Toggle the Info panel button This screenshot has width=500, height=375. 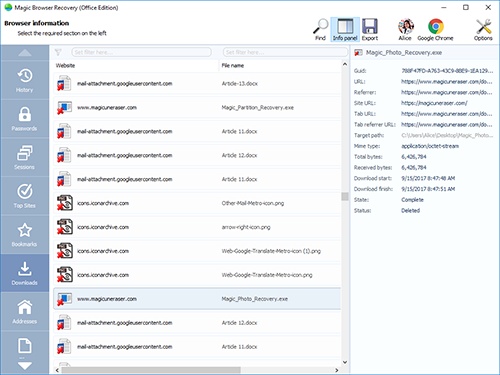(345, 30)
